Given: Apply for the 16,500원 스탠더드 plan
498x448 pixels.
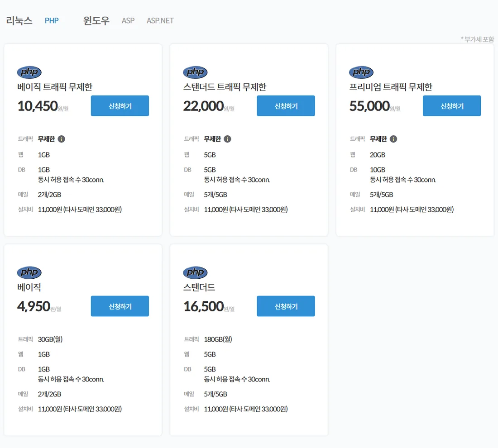Looking at the screenshot, I should coord(286,306).
